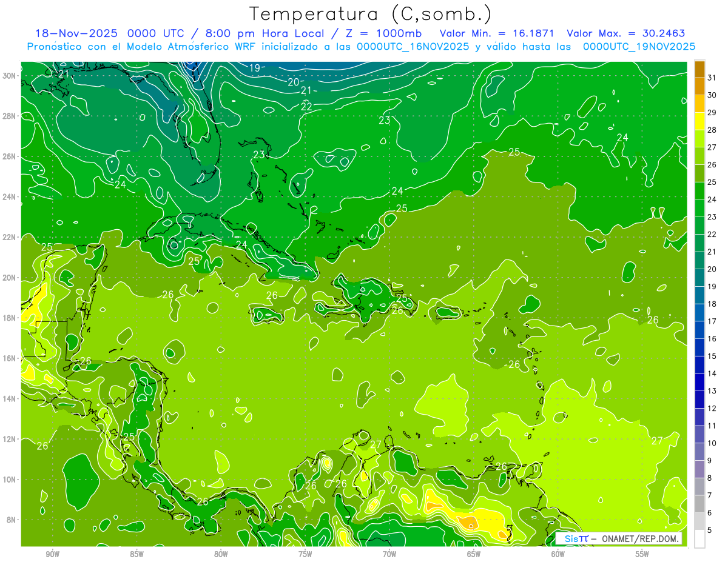The width and height of the screenshot is (728, 562).
Task: Click the 30N latitude axis label
Action: tap(9, 76)
